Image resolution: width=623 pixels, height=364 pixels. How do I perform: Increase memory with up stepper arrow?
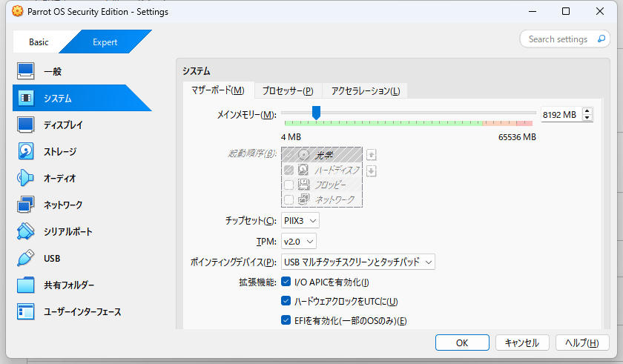pos(587,111)
